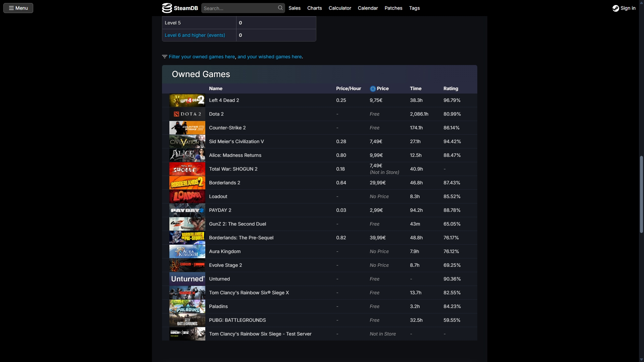Open the Sales menu item

[294, 8]
